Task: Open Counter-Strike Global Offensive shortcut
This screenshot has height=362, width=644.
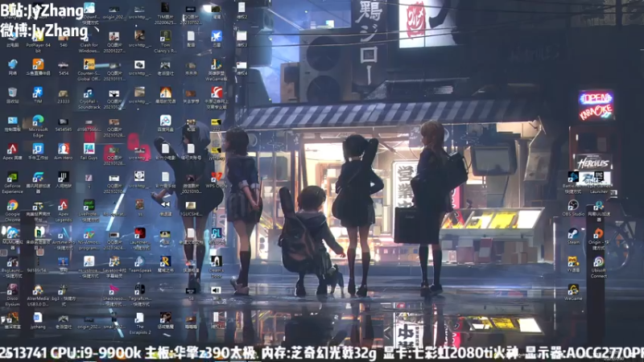Action: click(89, 69)
